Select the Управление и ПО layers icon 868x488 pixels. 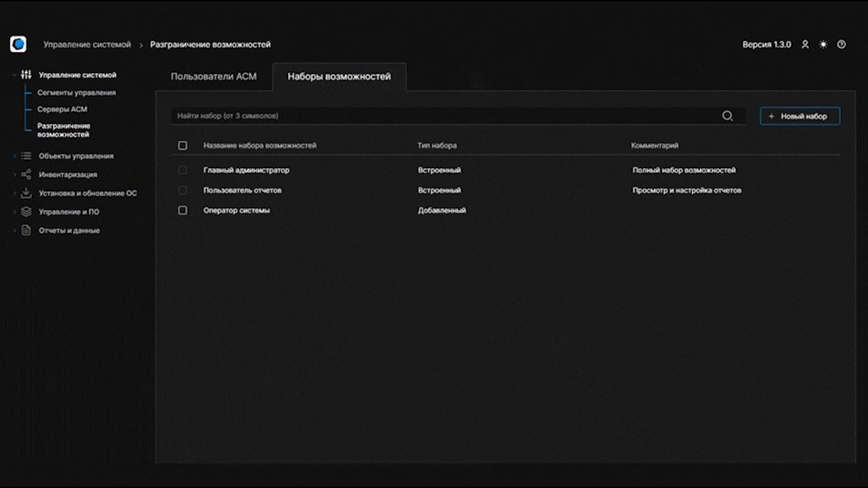pyautogui.click(x=26, y=211)
